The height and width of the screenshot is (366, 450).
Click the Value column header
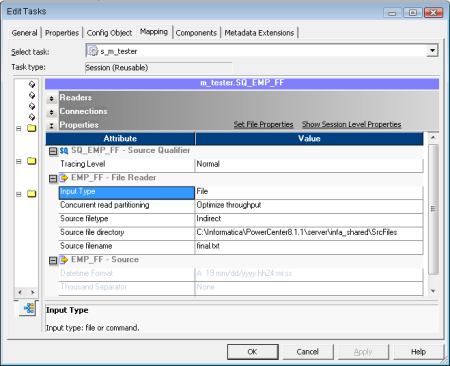tap(309, 139)
